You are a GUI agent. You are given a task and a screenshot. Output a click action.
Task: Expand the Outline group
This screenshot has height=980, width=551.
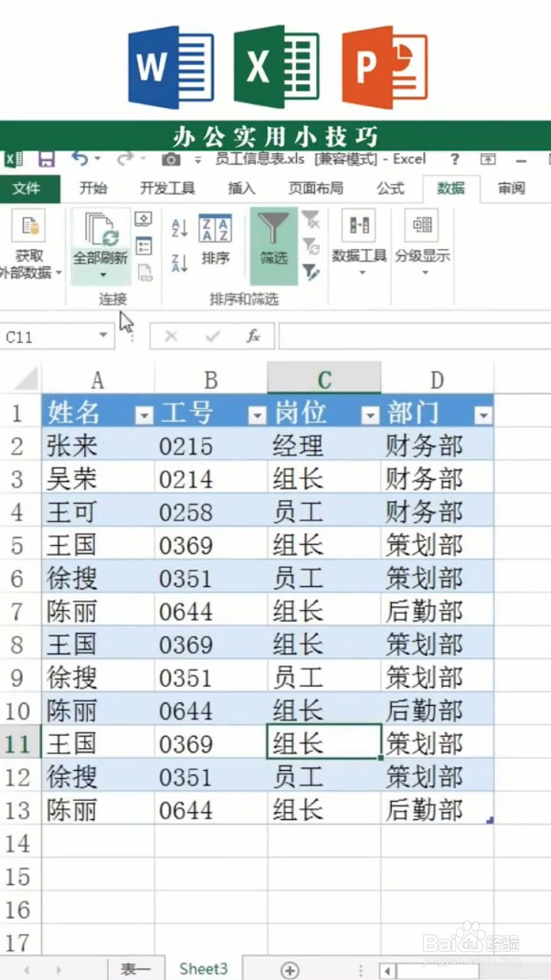pos(422,243)
